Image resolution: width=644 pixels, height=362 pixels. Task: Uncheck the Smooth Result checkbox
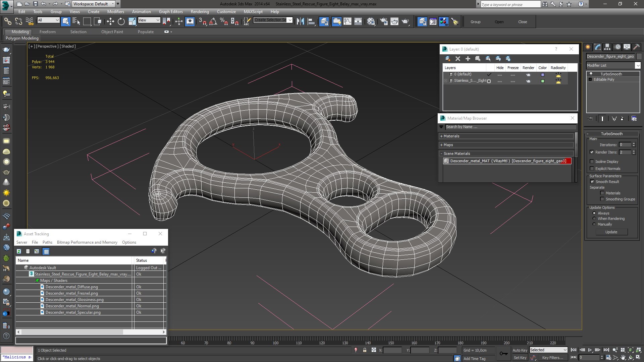[x=592, y=182]
